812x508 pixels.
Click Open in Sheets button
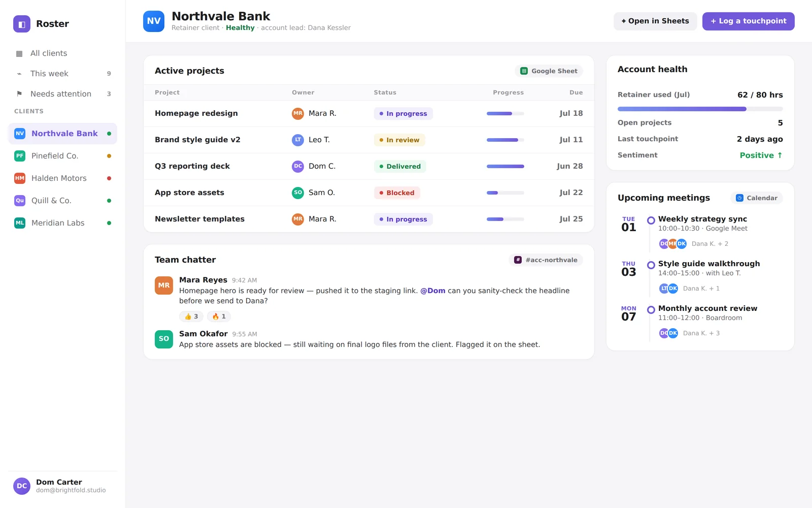[x=655, y=21]
